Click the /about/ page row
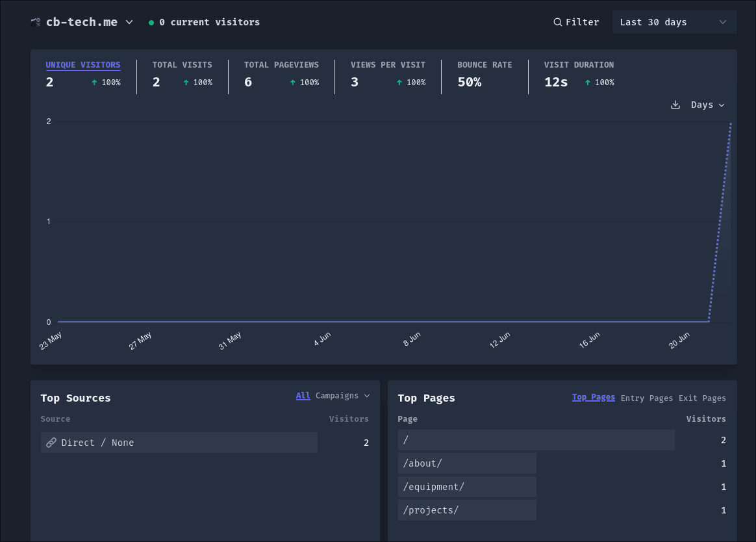This screenshot has height=542, width=756. tap(423, 463)
